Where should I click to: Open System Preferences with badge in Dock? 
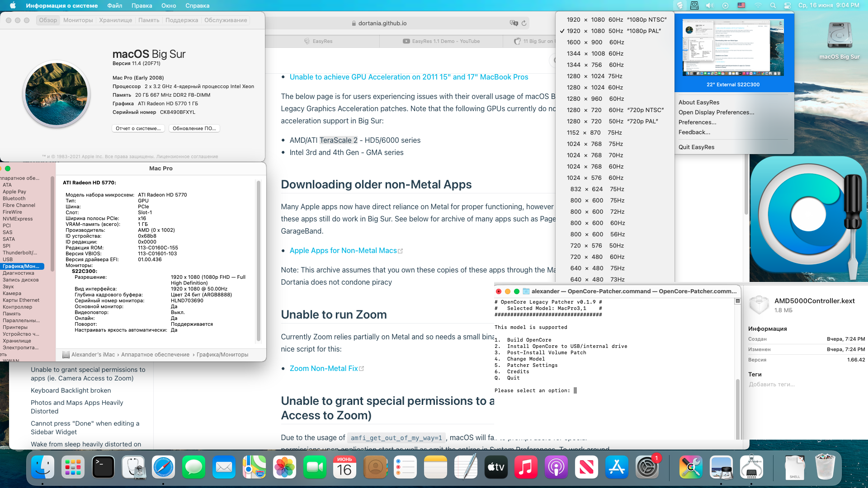coord(648,468)
